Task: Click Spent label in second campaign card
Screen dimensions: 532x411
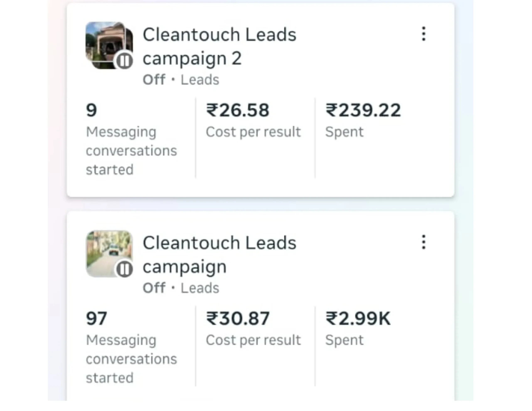Action: coord(344,340)
